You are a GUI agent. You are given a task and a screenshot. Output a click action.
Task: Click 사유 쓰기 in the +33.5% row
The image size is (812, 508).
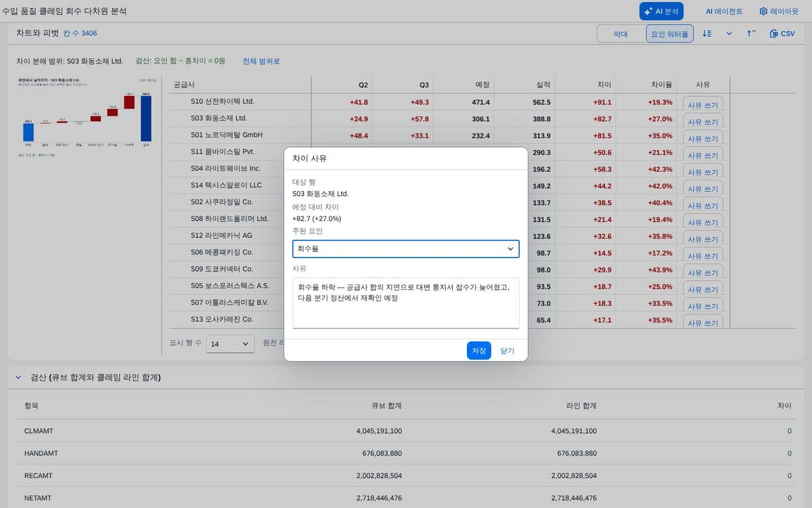tap(703, 306)
